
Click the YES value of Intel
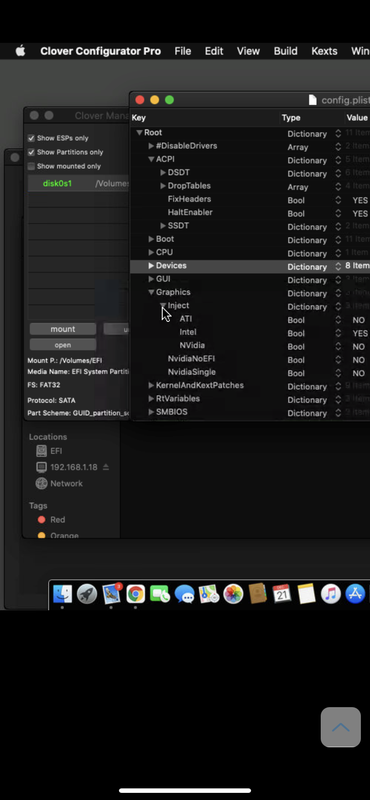click(x=360, y=334)
